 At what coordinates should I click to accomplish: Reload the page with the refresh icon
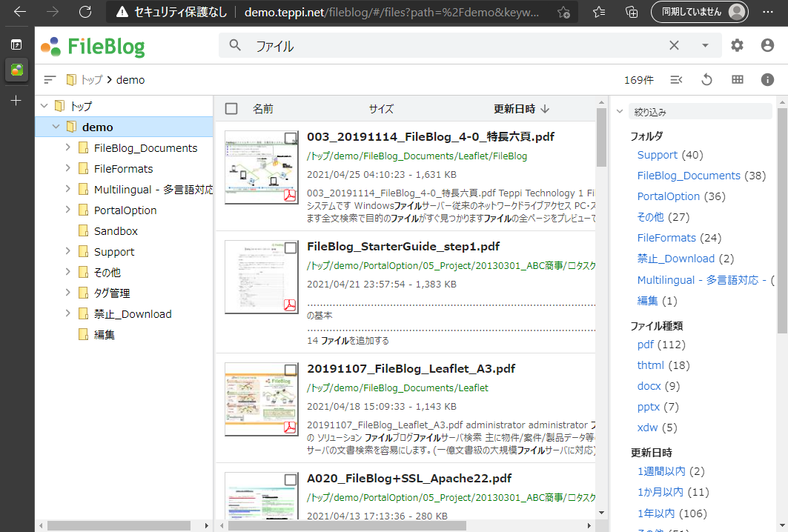tap(85, 12)
